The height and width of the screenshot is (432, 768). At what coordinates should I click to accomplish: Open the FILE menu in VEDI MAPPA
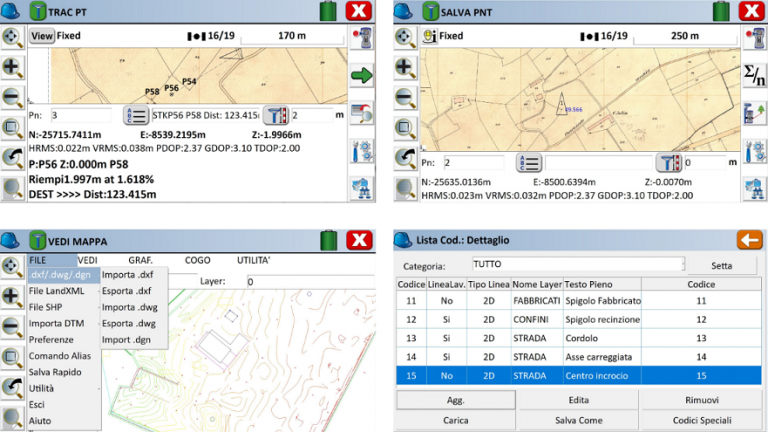52,260
